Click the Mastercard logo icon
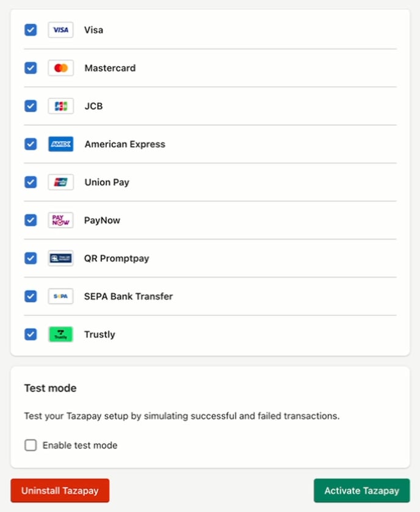The height and width of the screenshot is (512, 420). 60,68
